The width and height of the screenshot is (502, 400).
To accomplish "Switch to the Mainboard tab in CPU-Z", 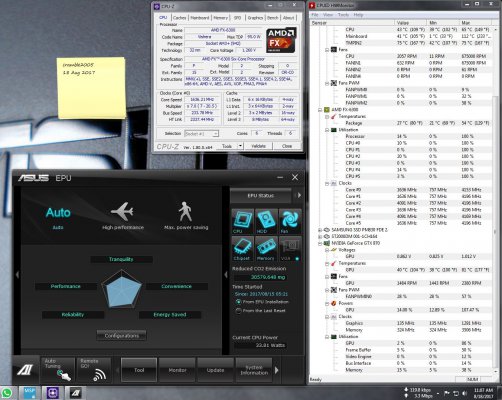I will pos(200,18).
